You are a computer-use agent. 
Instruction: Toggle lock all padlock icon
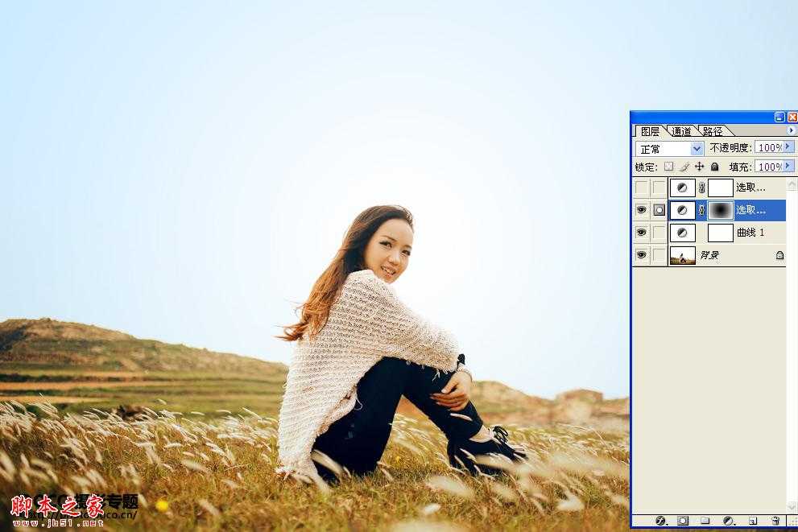714,167
